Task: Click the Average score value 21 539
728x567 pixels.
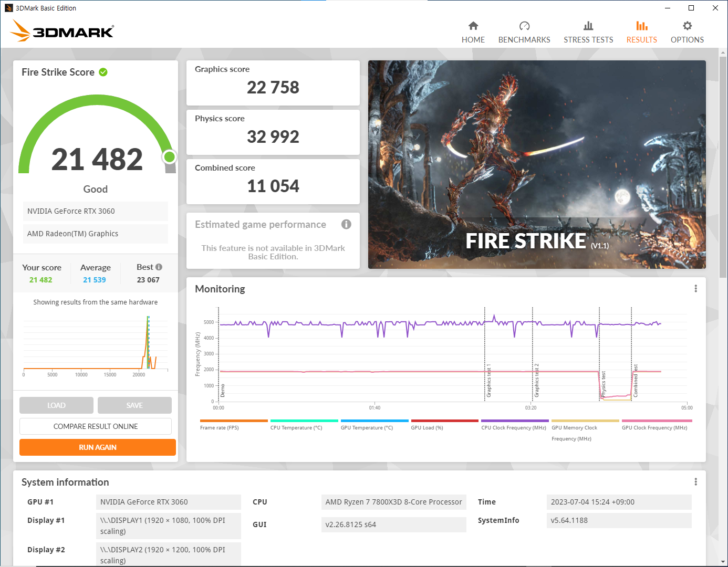Action: coord(95,280)
